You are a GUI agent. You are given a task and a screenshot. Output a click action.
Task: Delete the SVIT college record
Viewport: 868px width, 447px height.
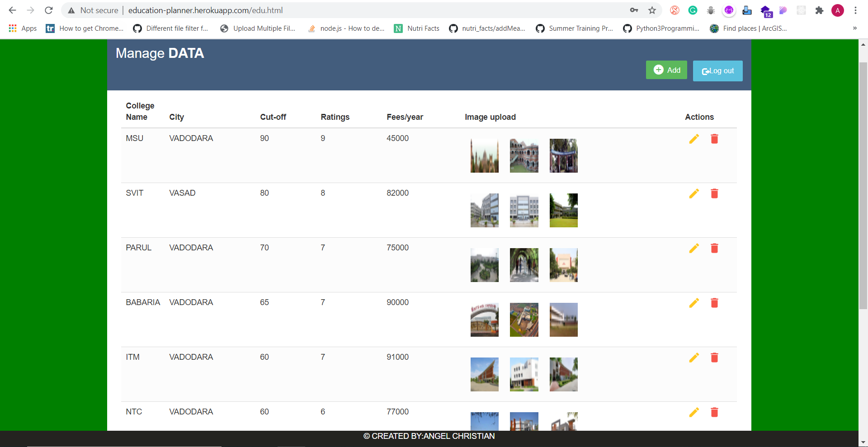pos(714,193)
